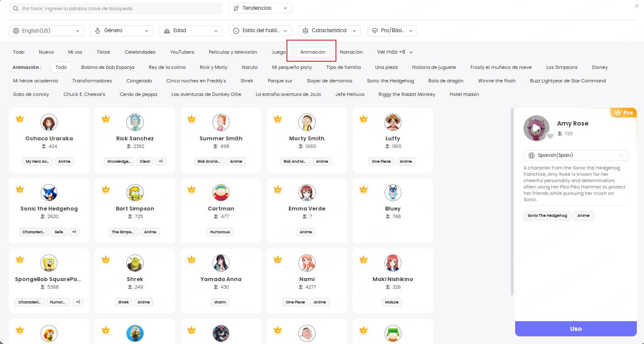Select the Narración tab
This screenshot has width=644, height=344.
351,52
